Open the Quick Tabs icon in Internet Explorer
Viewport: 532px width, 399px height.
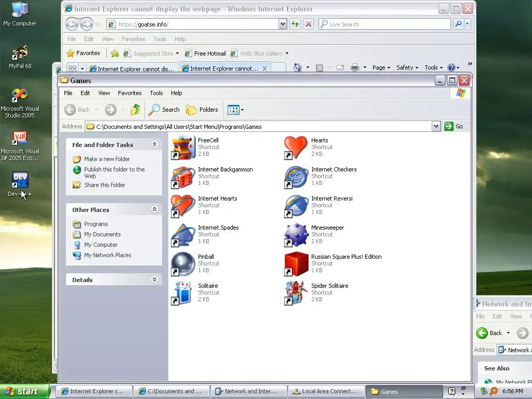(72, 68)
